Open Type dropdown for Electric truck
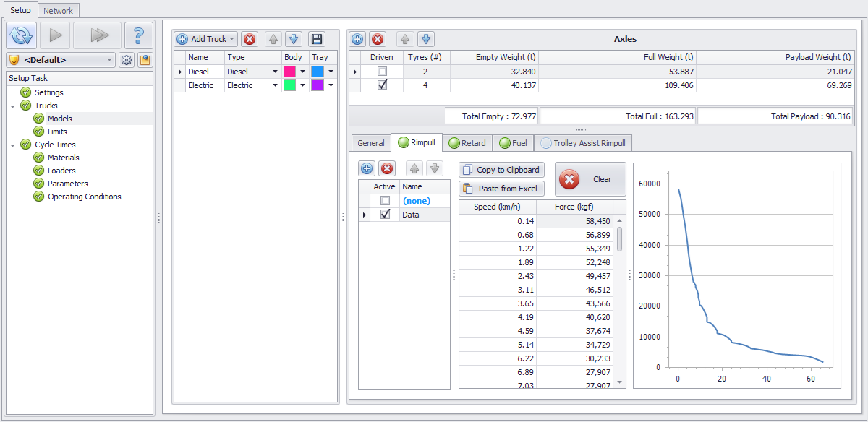The width and height of the screenshot is (868, 422). 275,85
